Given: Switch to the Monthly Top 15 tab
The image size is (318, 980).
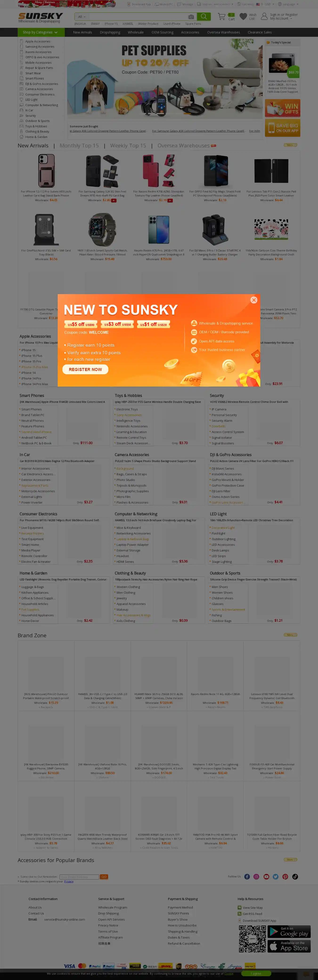Looking at the screenshot, I should pos(79,146).
